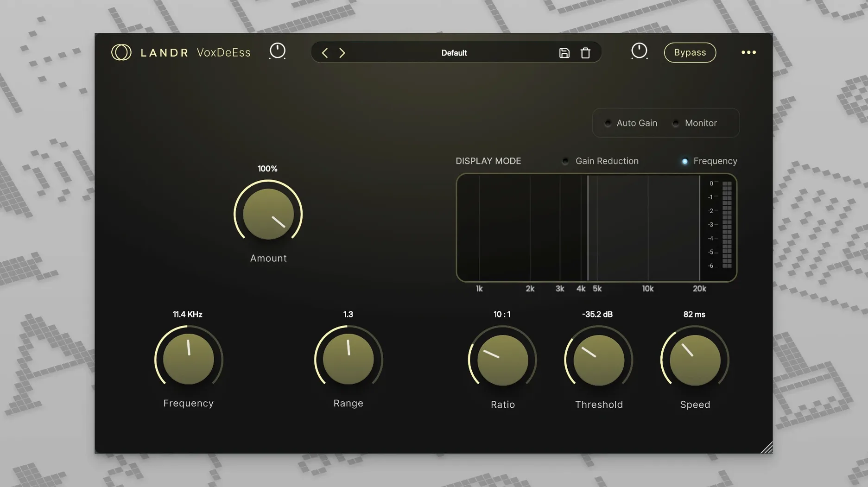Click the knob icon left of Bypass
The width and height of the screenshot is (868, 487).
pos(639,51)
